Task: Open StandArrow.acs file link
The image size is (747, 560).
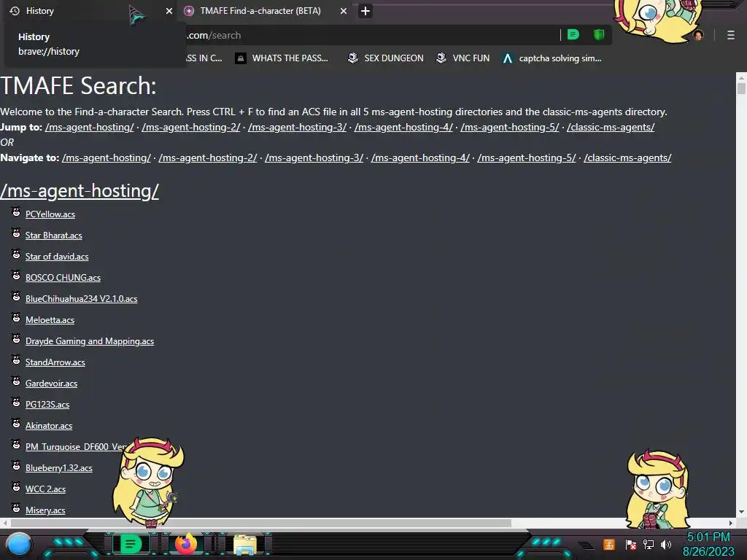Action: coord(55,362)
